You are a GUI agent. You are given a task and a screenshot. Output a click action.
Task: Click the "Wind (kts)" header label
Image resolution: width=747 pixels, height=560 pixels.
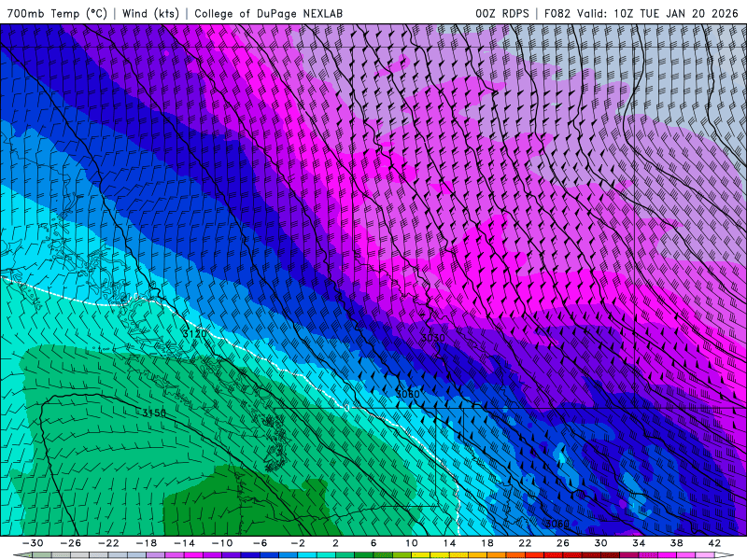point(150,13)
